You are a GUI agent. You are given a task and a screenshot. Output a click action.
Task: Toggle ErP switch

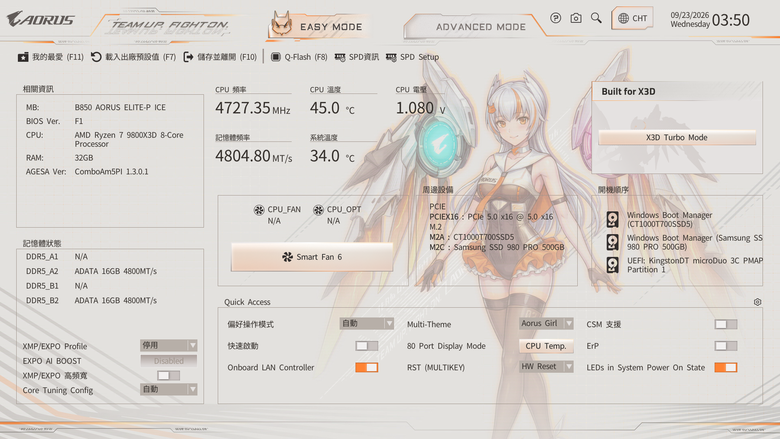[726, 346]
